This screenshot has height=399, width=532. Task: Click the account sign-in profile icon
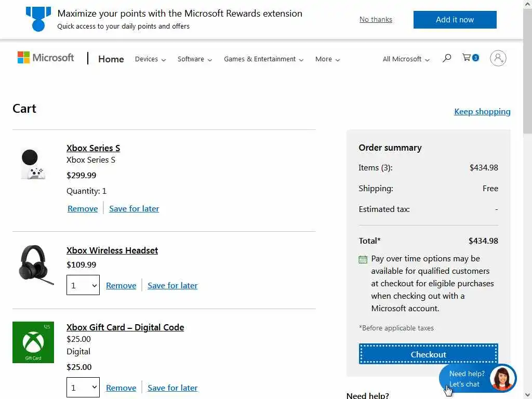[x=498, y=58]
